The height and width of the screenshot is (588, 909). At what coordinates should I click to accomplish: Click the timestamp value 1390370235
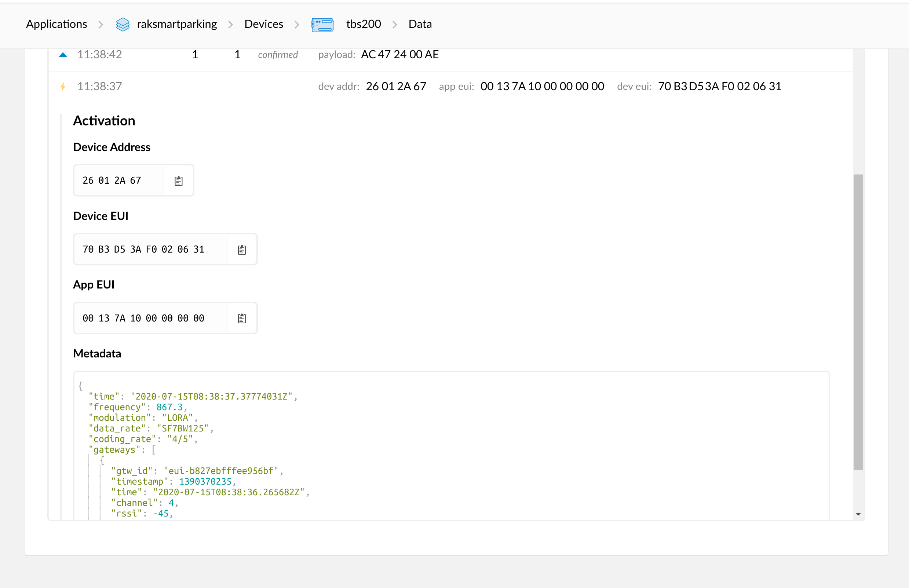click(205, 482)
